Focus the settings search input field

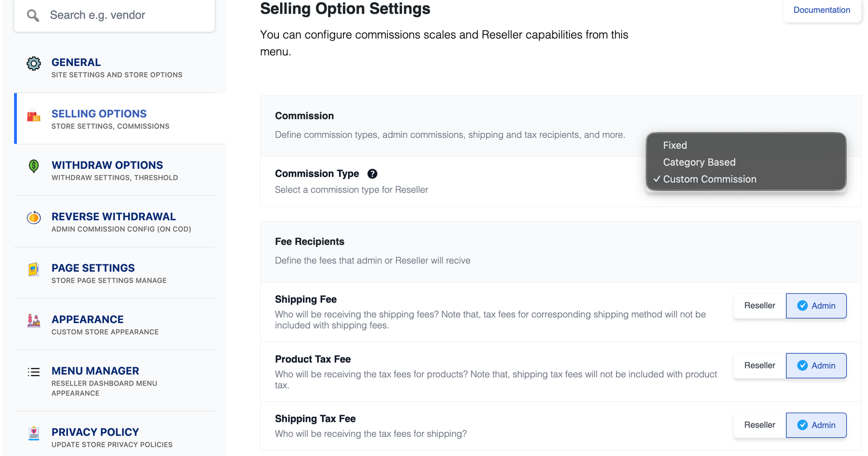[125, 15]
